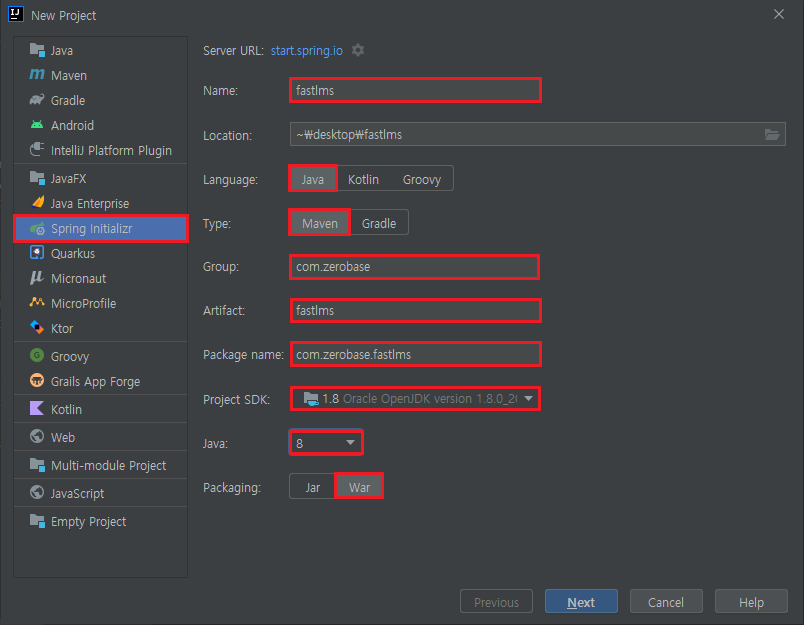
Task: Click the Kotlin K icon
Action: [x=37, y=408]
